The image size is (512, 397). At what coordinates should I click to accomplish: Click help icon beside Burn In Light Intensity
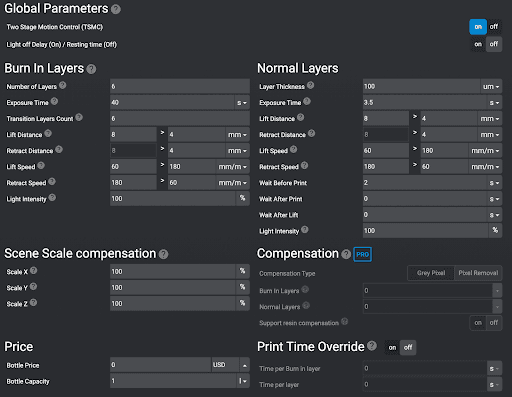point(52,197)
